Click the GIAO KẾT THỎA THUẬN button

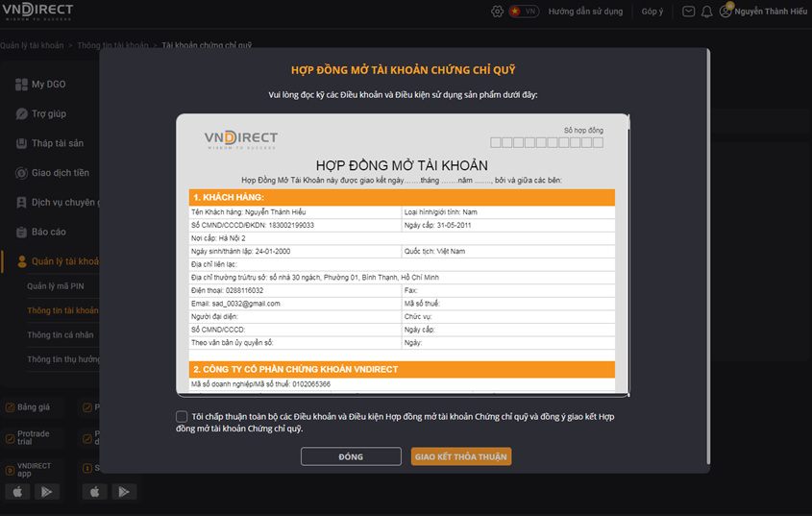pos(461,456)
